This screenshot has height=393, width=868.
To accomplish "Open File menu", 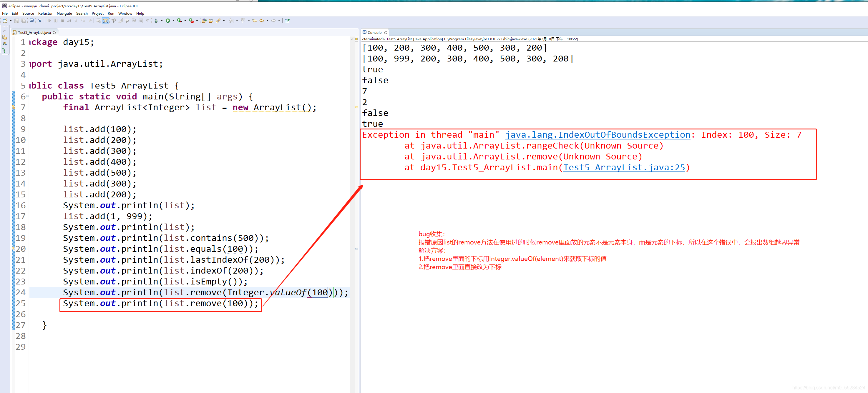I will [5, 14].
